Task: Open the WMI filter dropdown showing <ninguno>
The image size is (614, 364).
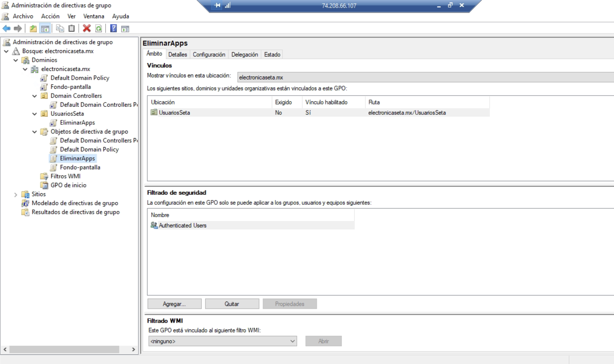Action: tap(292, 341)
